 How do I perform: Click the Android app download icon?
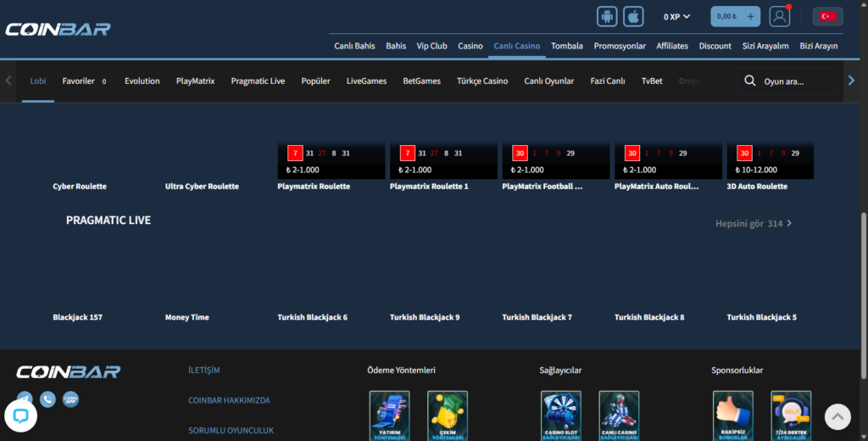pos(607,16)
